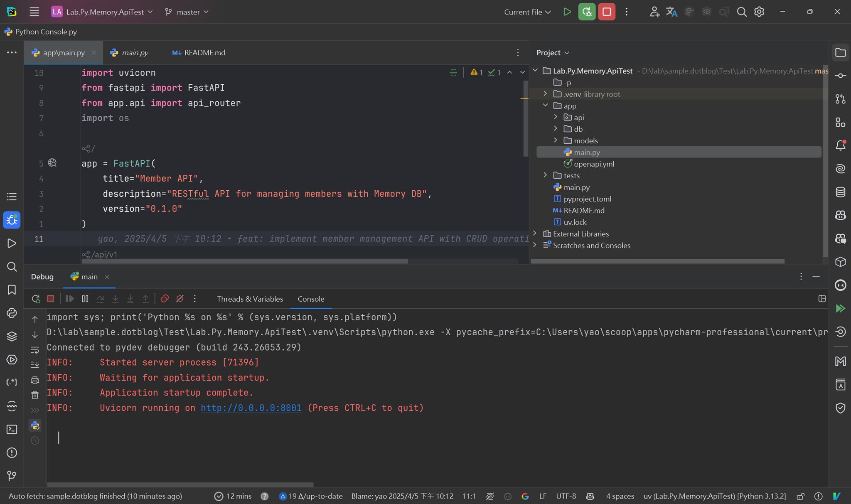The height and width of the screenshot is (504, 851).
Task: Open the Database tool window icon
Action: (x=840, y=192)
